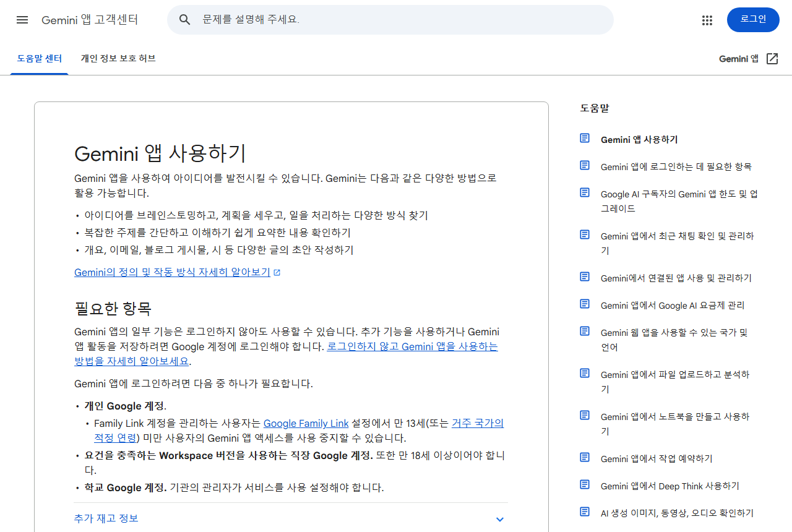This screenshot has width=792, height=532.
Task: Click article icon beside Deep Think 사용하기
Action: (585, 484)
